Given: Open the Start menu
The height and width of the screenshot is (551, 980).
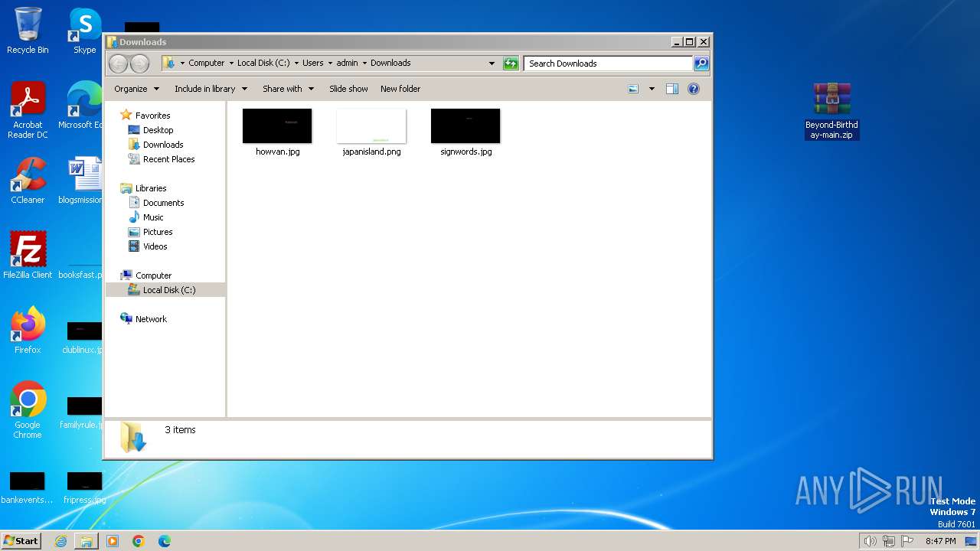Looking at the screenshot, I should (21, 541).
